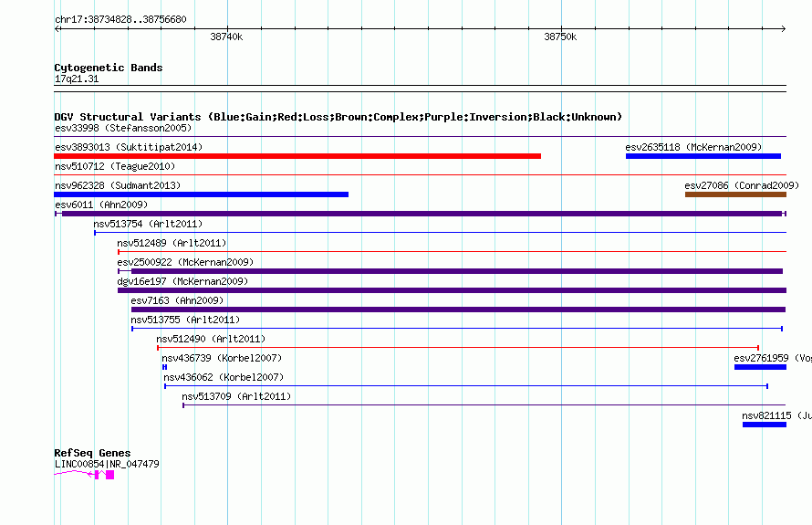
Task: Select the nsv513709 thin purple variant line
Action: click(x=484, y=405)
